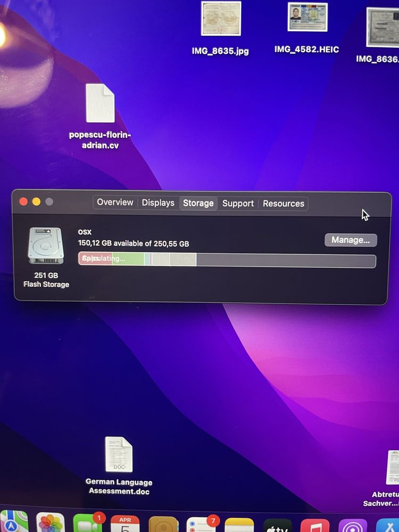Click the free space portion of storage bar

pos(286,261)
